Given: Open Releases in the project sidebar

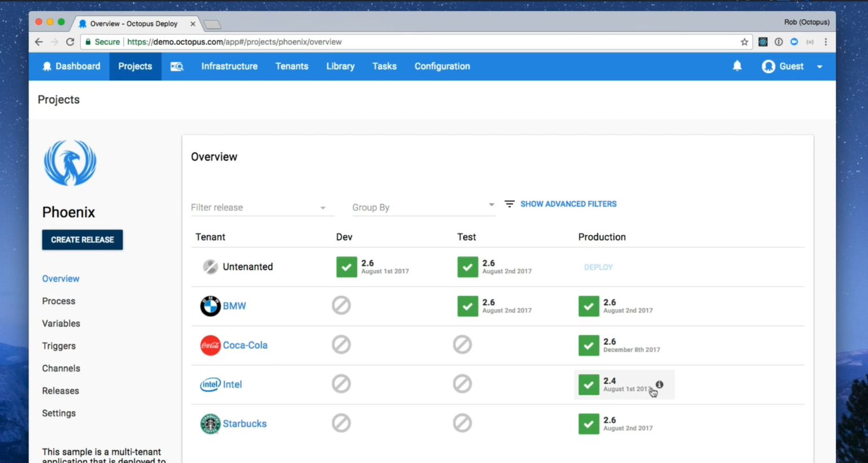Looking at the screenshot, I should pos(60,391).
